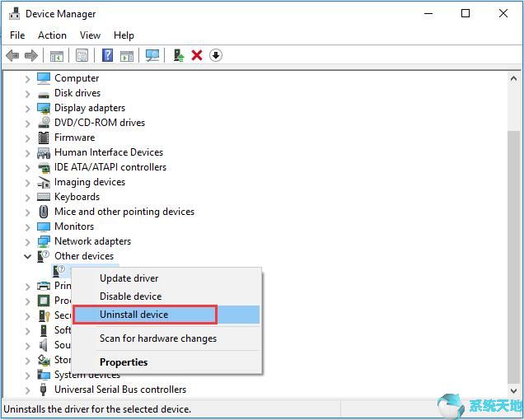524x420 pixels.
Task: Collapse the Other devices node
Action: [x=27, y=257]
